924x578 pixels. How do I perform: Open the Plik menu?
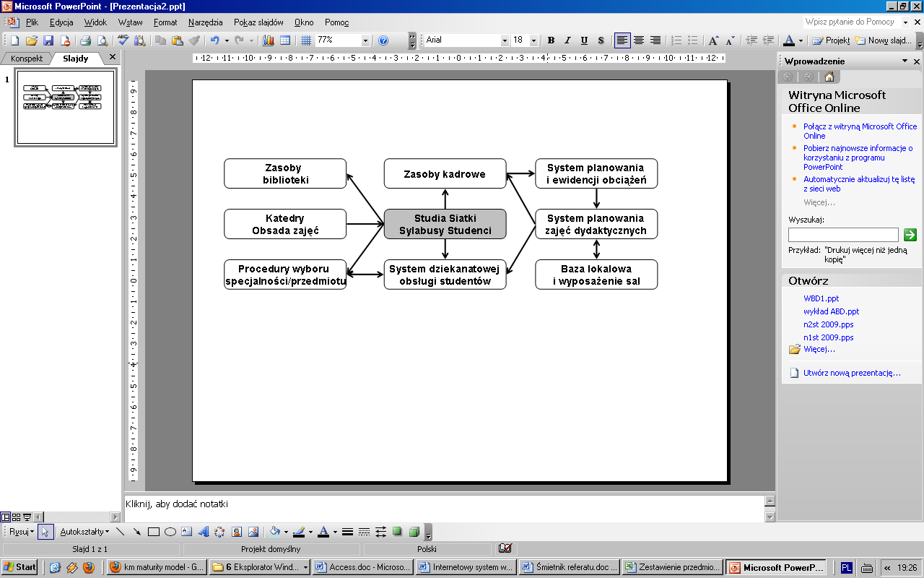tap(32, 22)
